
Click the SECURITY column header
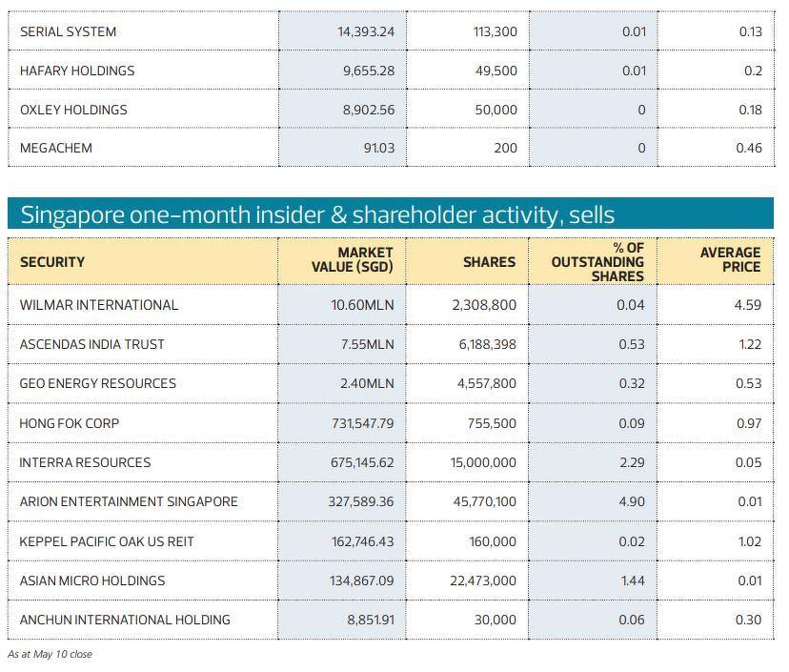pyautogui.click(x=52, y=262)
